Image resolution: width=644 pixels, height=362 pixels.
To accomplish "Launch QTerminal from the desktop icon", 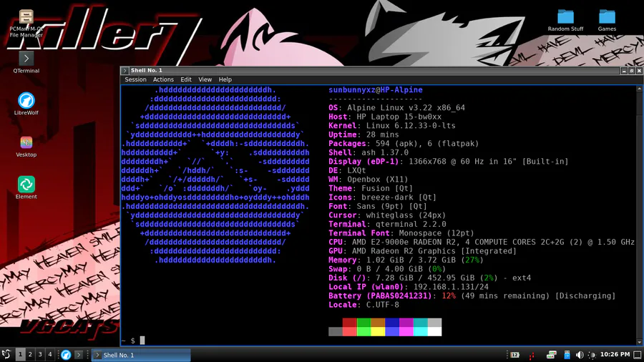I will [26, 62].
